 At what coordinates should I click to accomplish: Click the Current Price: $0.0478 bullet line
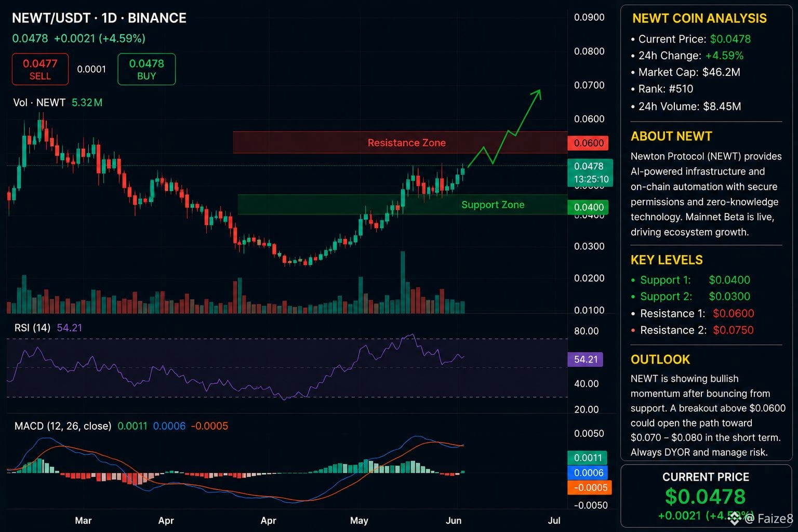[690, 39]
